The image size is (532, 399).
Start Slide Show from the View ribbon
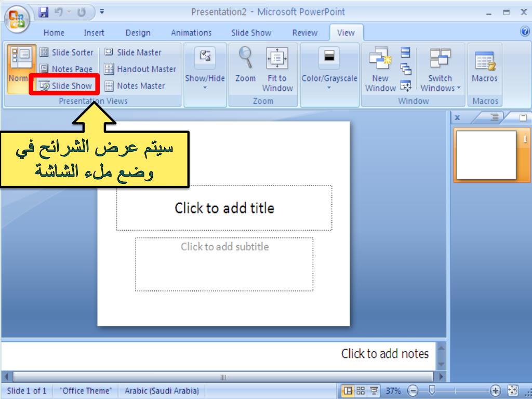coord(65,86)
